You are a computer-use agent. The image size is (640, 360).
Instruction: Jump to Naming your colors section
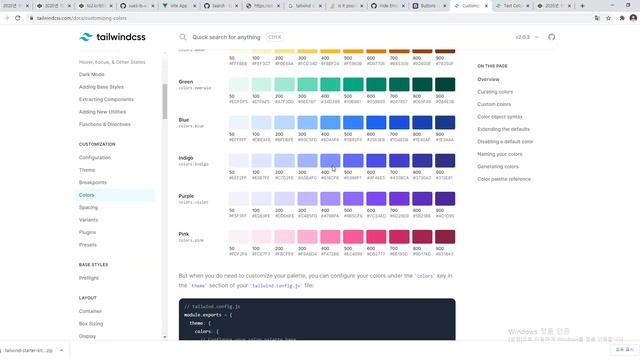coord(500,154)
